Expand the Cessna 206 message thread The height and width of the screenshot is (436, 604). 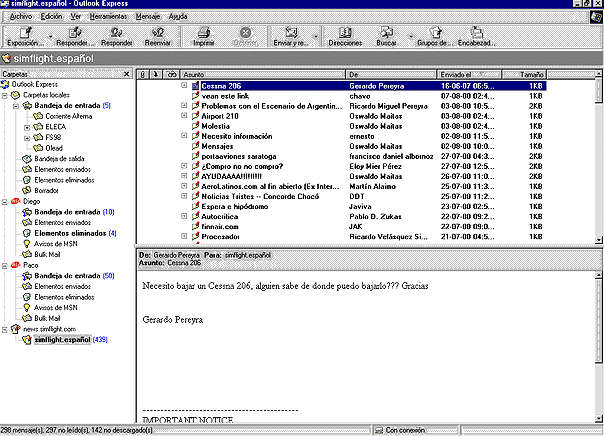pyautogui.click(x=184, y=85)
